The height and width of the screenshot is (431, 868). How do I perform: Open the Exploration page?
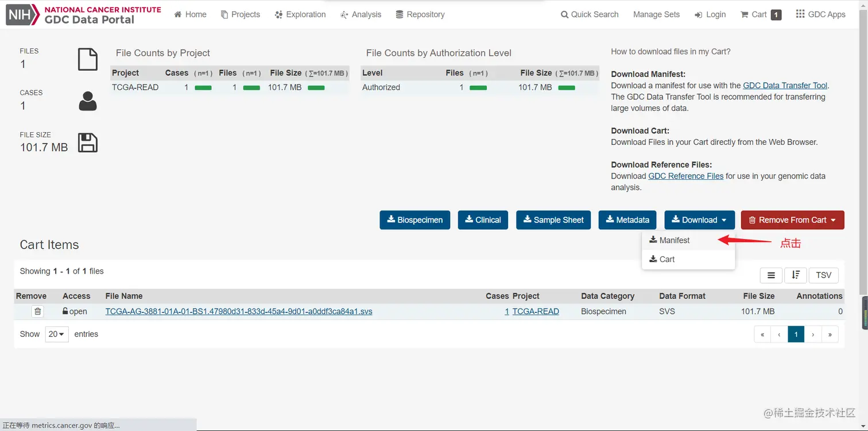click(x=300, y=14)
